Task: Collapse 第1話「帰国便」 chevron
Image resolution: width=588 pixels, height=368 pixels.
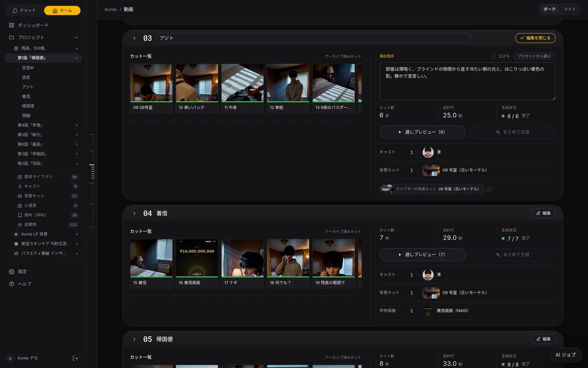Action: [x=77, y=58]
